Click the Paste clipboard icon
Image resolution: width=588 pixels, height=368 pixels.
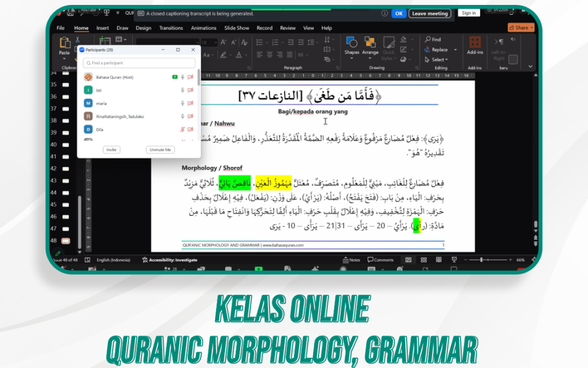(64, 43)
